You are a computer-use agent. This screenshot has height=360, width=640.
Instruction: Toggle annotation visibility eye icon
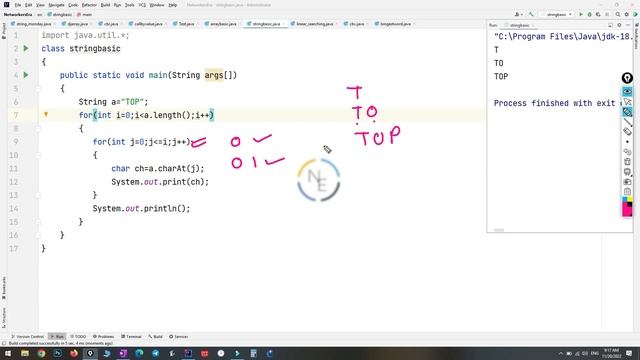click(x=627, y=91)
